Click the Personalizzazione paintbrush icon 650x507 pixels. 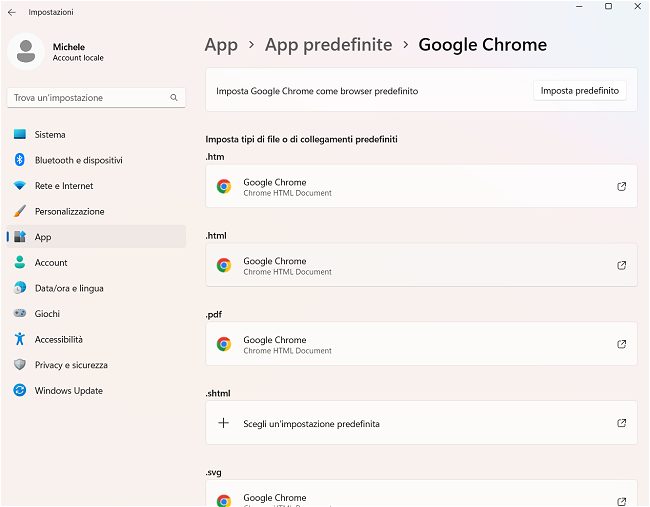point(19,211)
